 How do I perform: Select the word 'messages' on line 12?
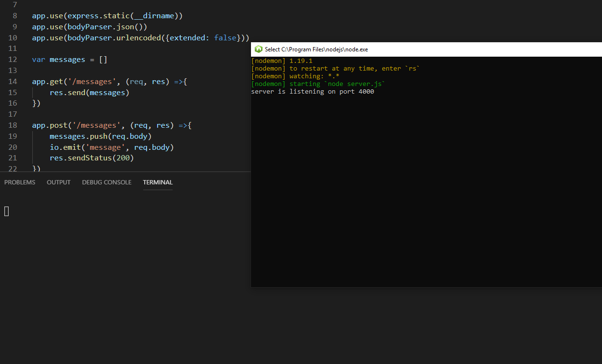pos(67,59)
